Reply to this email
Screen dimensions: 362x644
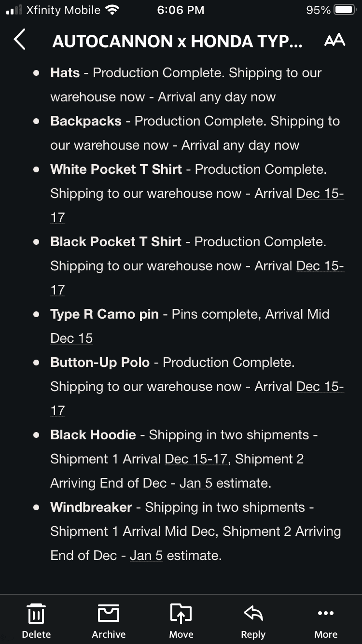tap(253, 620)
